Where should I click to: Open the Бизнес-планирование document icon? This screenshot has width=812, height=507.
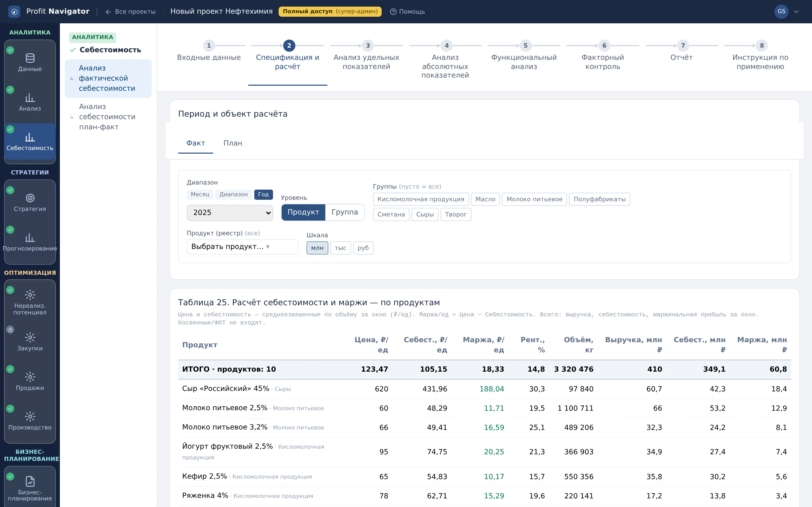pos(30,481)
